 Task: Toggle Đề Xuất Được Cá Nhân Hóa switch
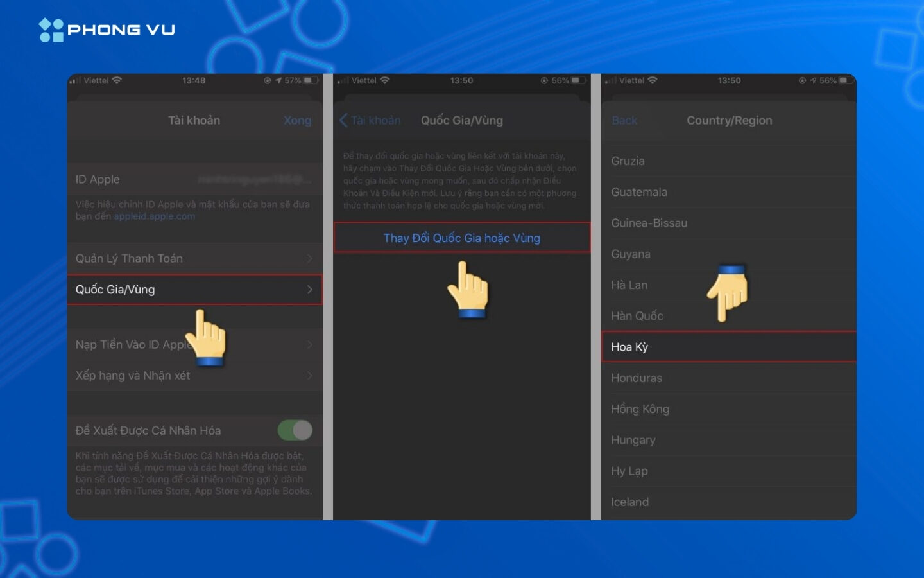[x=295, y=430]
